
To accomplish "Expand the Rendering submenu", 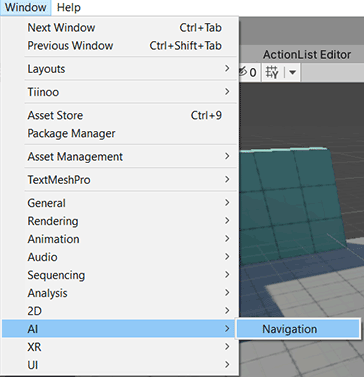I will tap(120, 221).
